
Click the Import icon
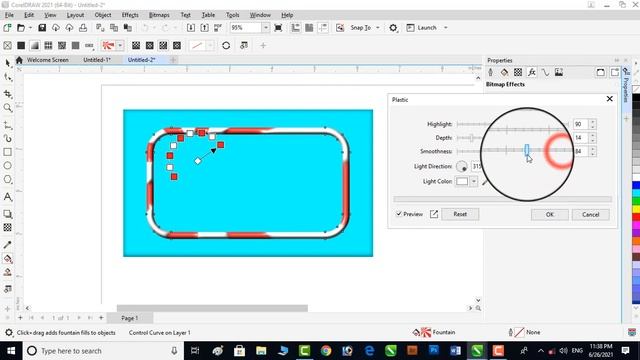[x=191, y=28]
